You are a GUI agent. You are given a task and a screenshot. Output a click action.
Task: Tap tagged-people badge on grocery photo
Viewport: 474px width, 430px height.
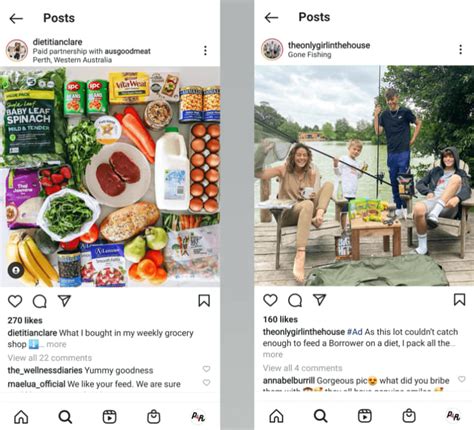pos(16,270)
